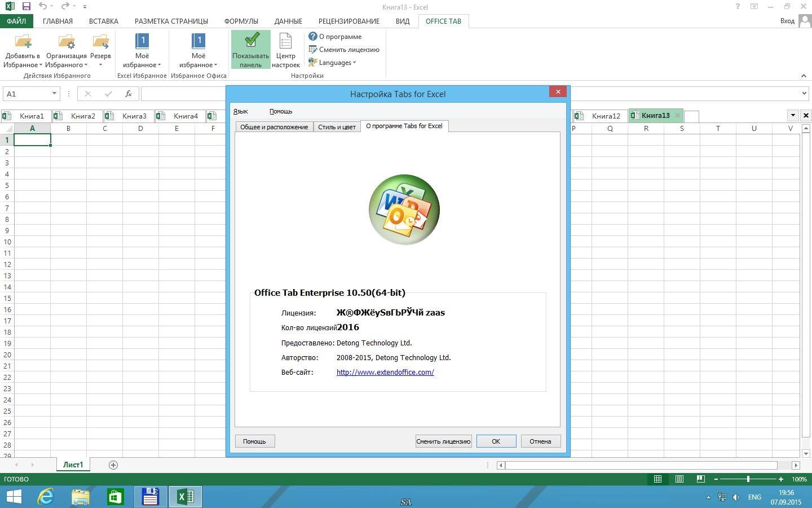The width and height of the screenshot is (812, 508).
Task: Switch to the ВСТАВКА ribbon tab
Action: click(104, 21)
